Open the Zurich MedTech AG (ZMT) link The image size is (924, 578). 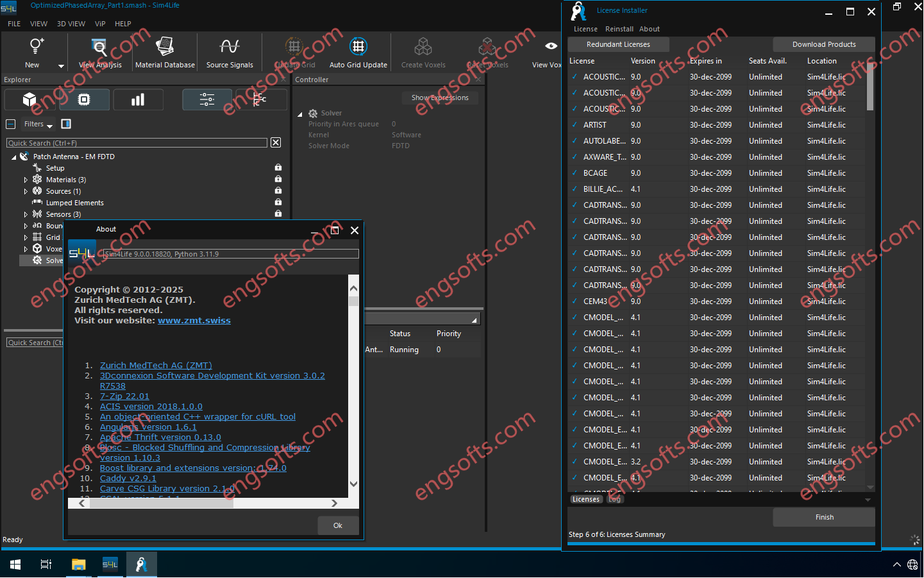pyautogui.click(x=156, y=366)
